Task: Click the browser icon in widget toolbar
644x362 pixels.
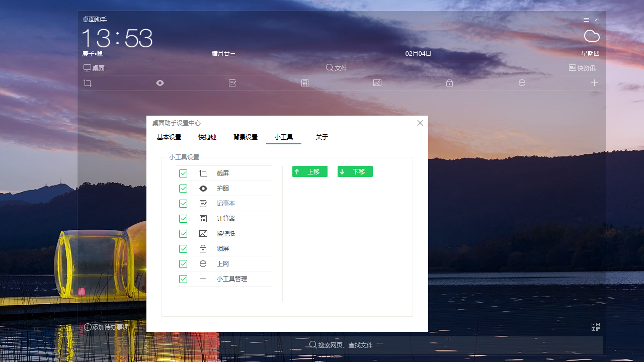Action: pyautogui.click(x=522, y=83)
